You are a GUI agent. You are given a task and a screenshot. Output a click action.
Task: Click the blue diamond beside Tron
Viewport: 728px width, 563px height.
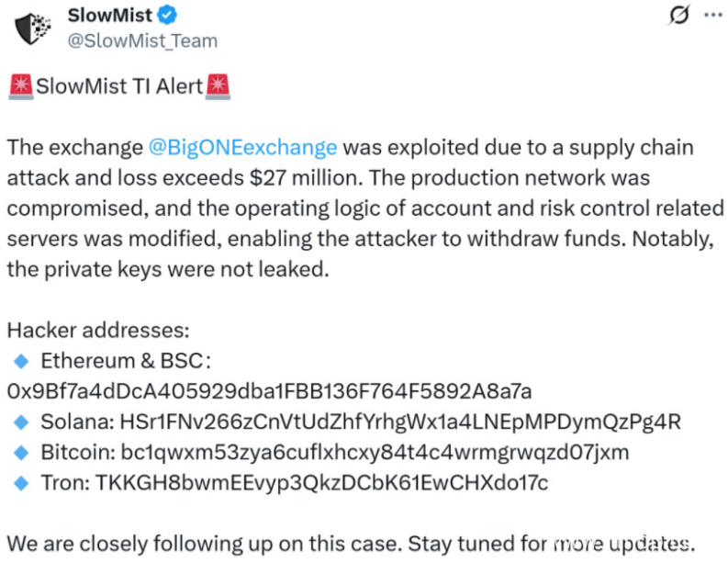[22, 482]
